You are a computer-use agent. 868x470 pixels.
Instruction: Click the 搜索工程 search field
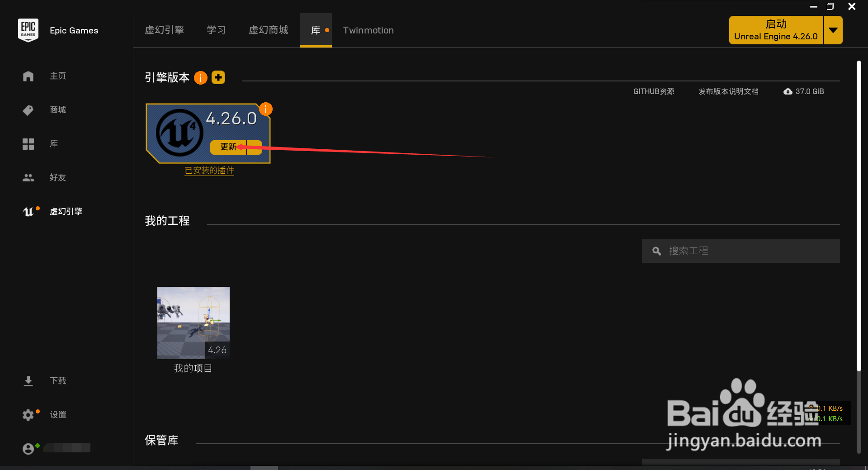[x=741, y=251]
